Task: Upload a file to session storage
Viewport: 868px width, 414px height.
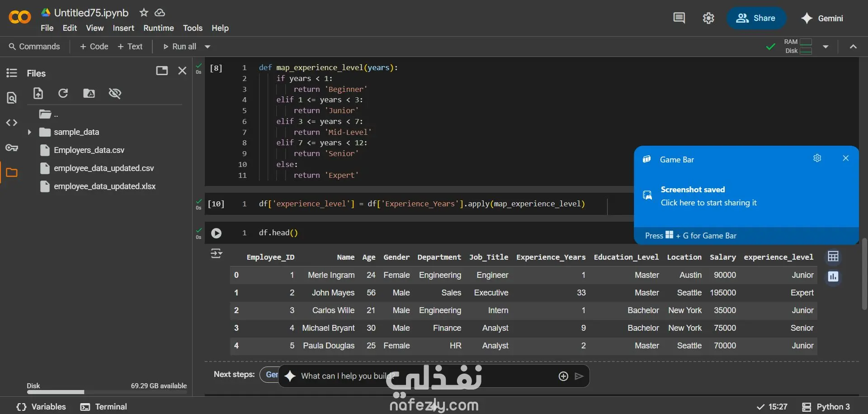Action: click(x=38, y=93)
